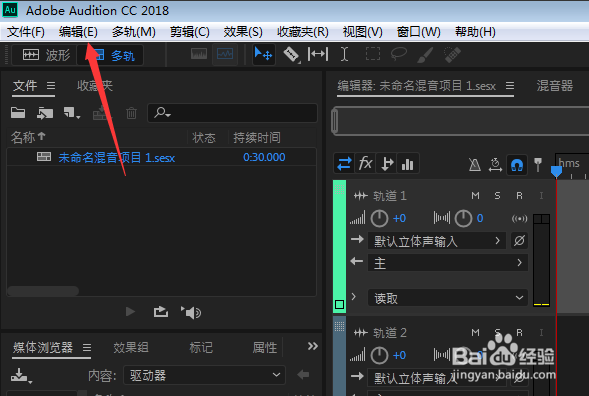Toggle the polarity reverse button on 轨道 1
The width and height of the screenshot is (589, 396).
[x=519, y=240]
